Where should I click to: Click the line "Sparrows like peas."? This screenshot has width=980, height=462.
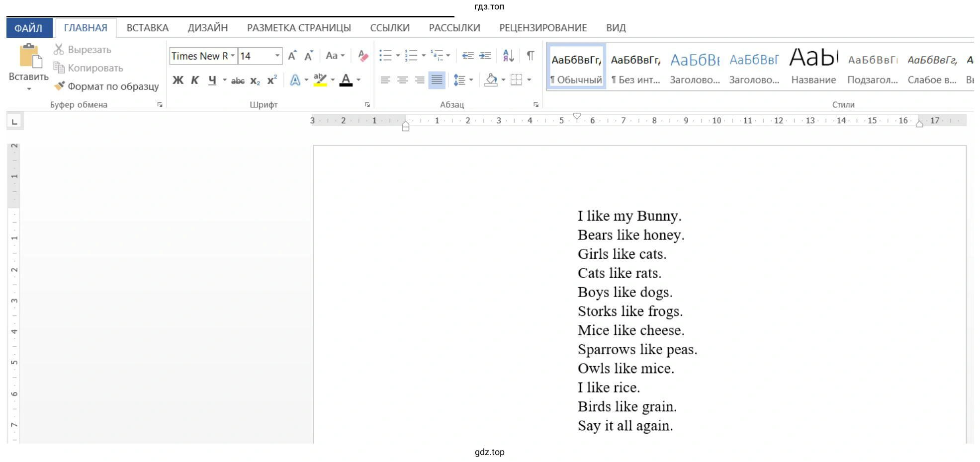tap(637, 350)
